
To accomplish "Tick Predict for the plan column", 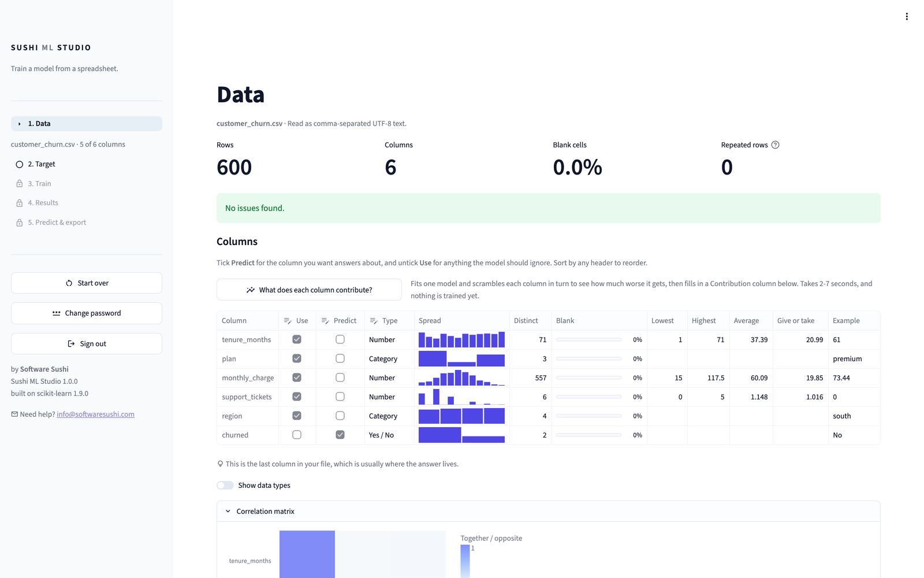I will 340,359.
